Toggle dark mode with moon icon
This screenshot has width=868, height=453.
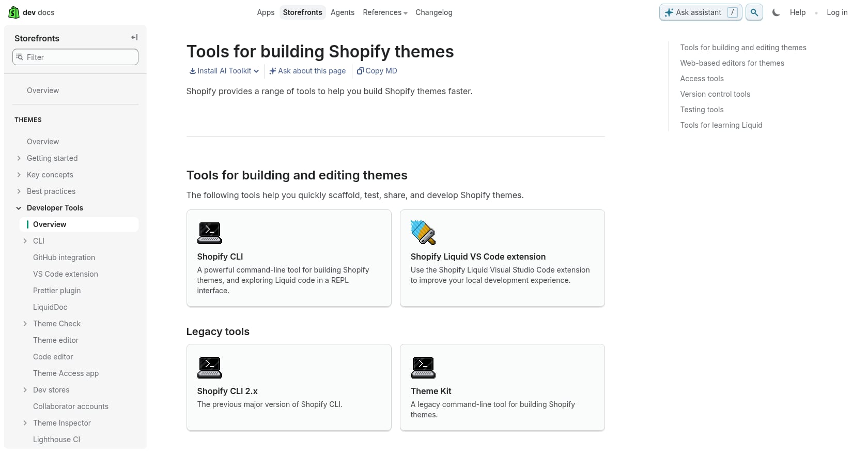click(776, 12)
